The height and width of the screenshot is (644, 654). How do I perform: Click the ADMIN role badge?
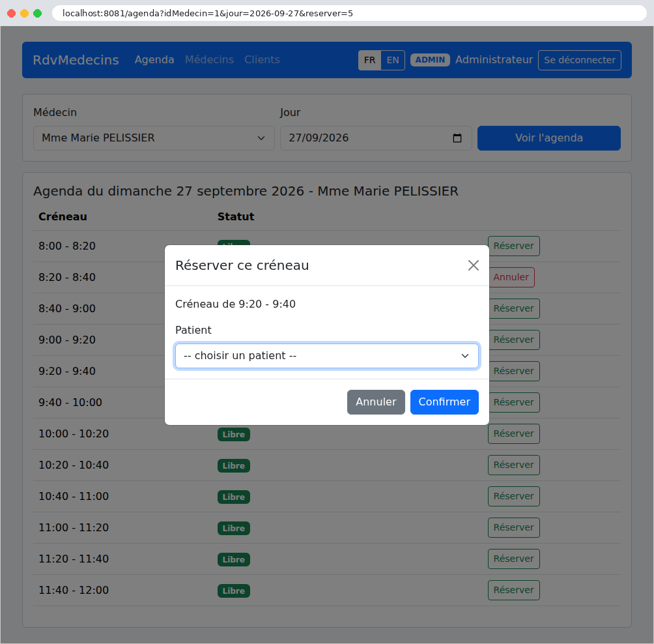(430, 60)
